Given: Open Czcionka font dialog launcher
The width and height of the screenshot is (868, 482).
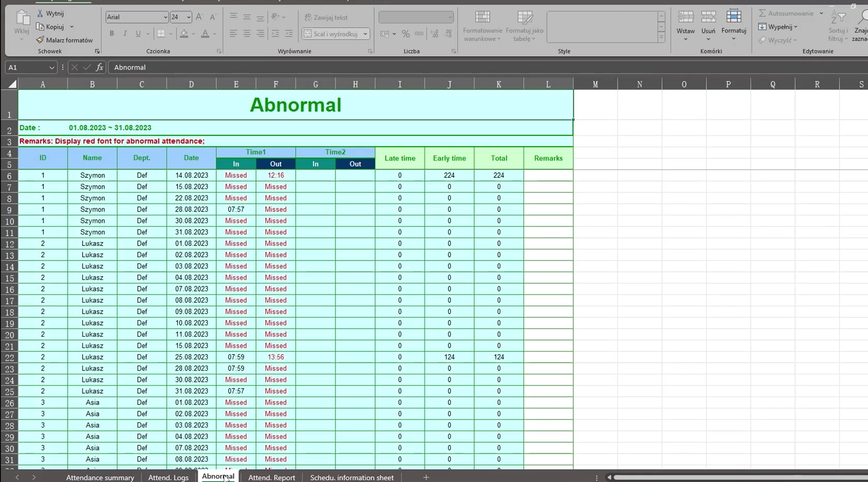Looking at the screenshot, I should (219, 51).
